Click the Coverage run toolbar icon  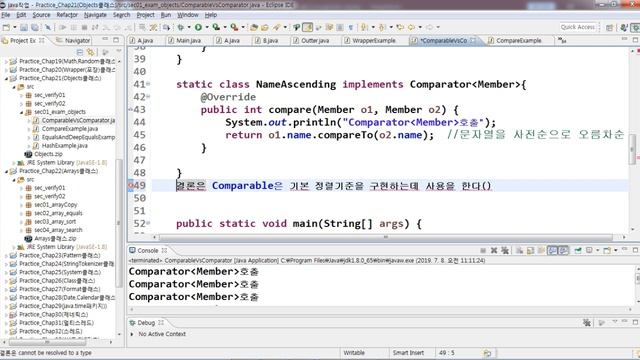[x=216, y=27]
